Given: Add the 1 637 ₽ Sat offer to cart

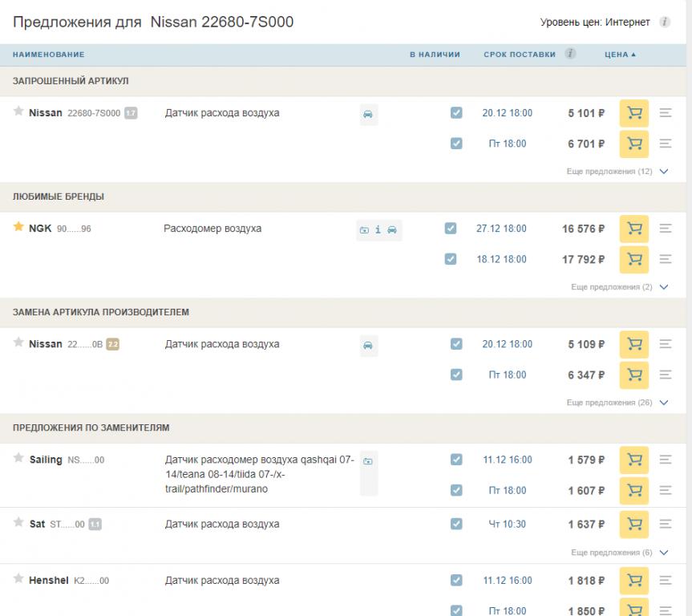Looking at the screenshot, I should [634, 525].
